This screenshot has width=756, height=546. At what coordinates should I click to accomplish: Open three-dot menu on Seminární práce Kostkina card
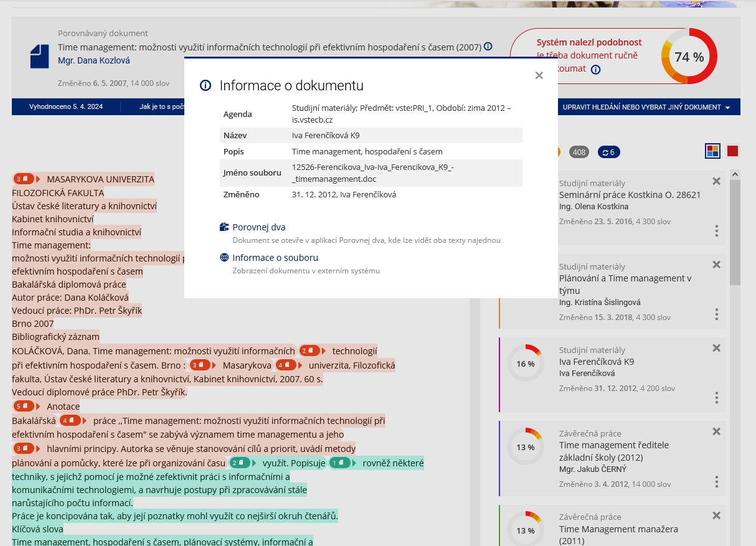point(717,231)
